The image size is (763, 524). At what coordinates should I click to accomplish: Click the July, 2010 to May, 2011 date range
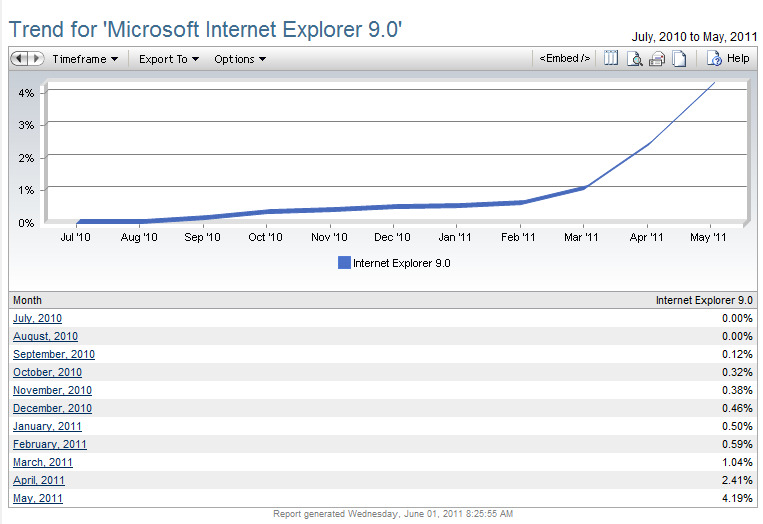click(x=694, y=37)
